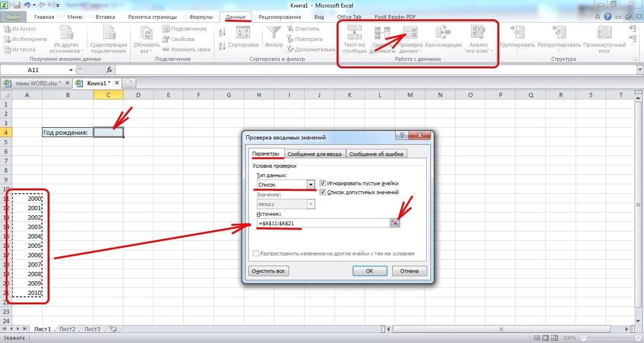This screenshot has height=343, width=644.
Task: Customize quick access toolbar dropdown
Action: [x=57, y=6]
